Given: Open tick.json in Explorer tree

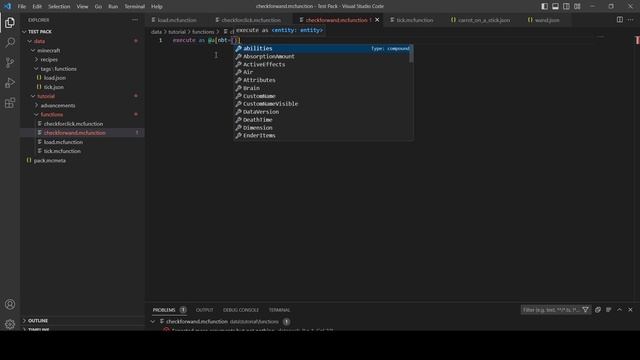Looking at the screenshot, I should [54, 87].
